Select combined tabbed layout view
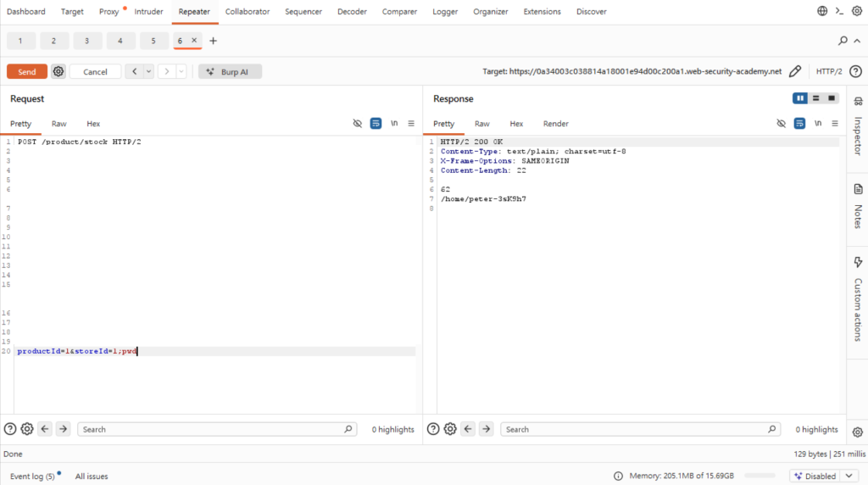Image resolution: width=868 pixels, height=485 pixels. (x=831, y=98)
